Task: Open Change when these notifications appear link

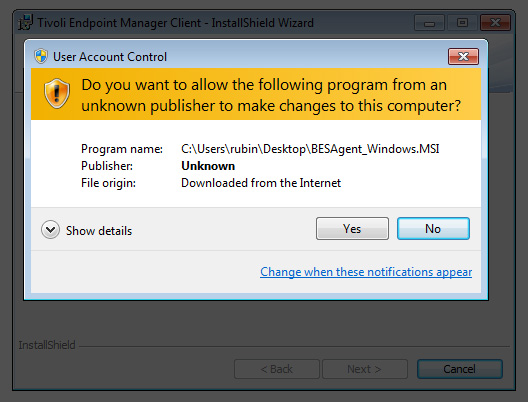Action: [366, 272]
